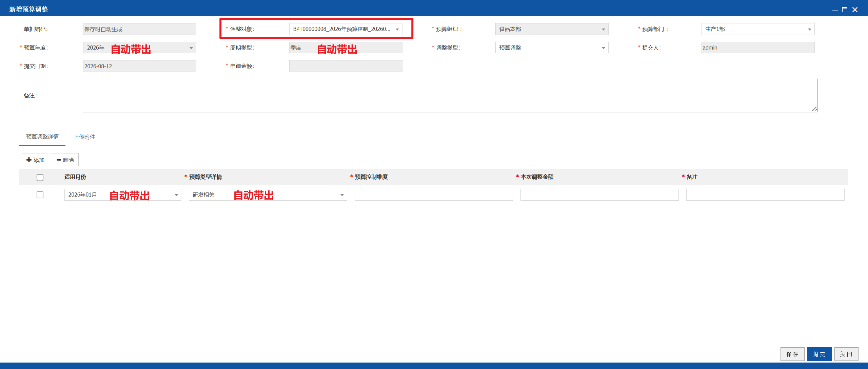Click the blue 提交 button

(x=819, y=354)
